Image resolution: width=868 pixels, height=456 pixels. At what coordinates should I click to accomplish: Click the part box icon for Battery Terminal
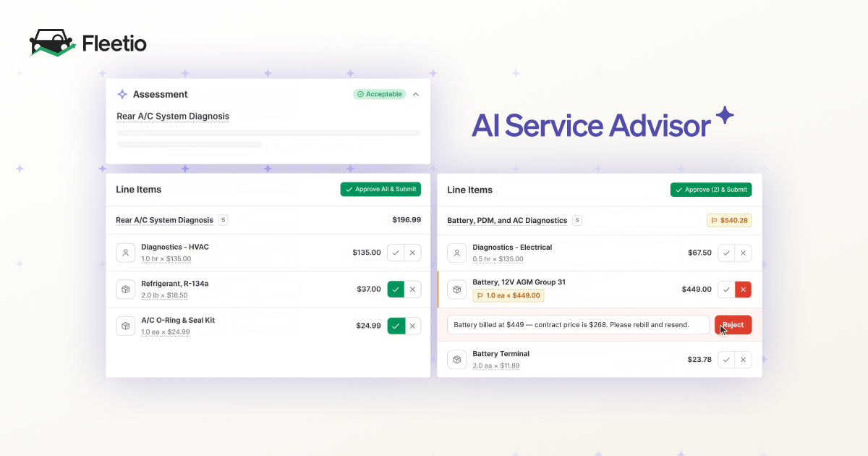(x=456, y=360)
